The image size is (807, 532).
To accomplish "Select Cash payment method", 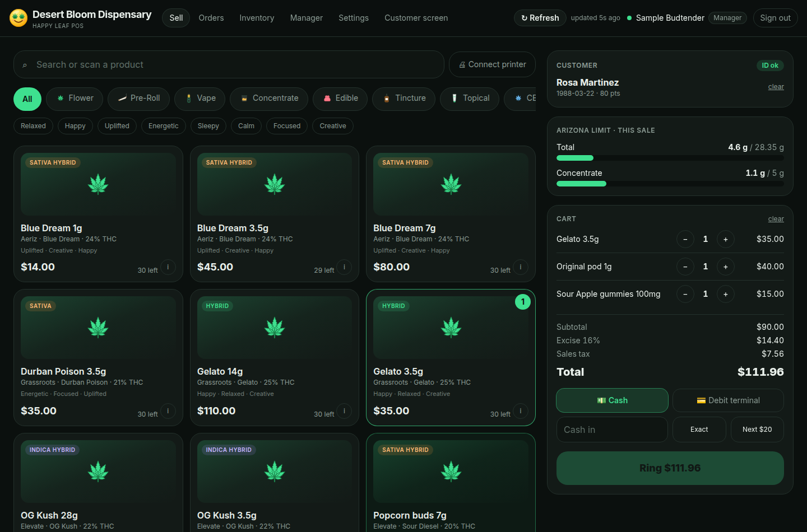I will (x=612, y=400).
